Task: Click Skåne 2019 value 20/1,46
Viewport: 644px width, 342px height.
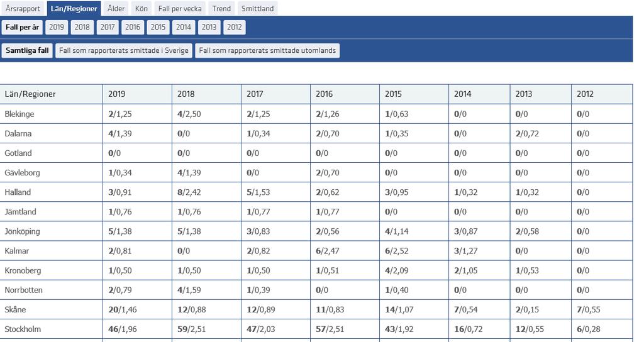Action: pos(123,309)
